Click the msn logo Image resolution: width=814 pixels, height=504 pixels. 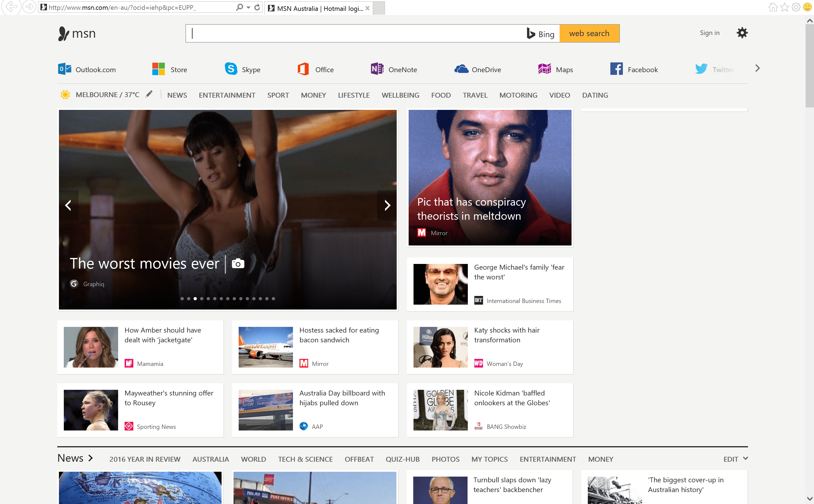[x=77, y=33]
